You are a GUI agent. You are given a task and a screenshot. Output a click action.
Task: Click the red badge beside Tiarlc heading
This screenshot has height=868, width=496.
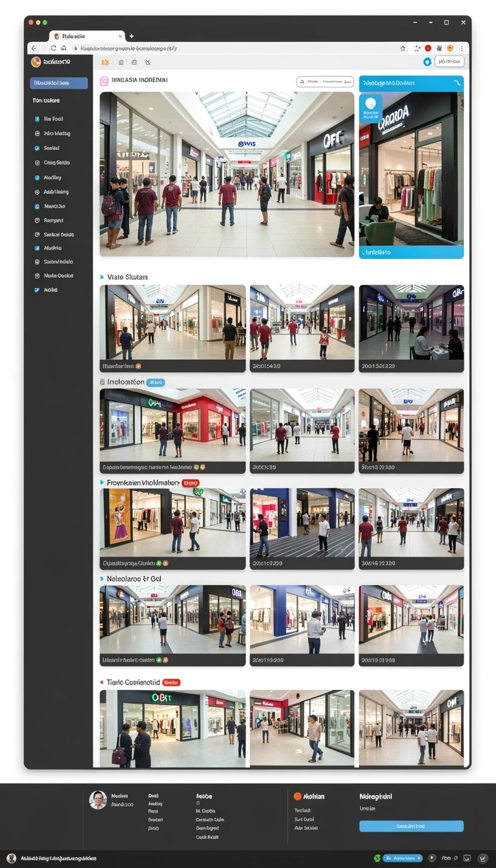[x=171, y=682]
